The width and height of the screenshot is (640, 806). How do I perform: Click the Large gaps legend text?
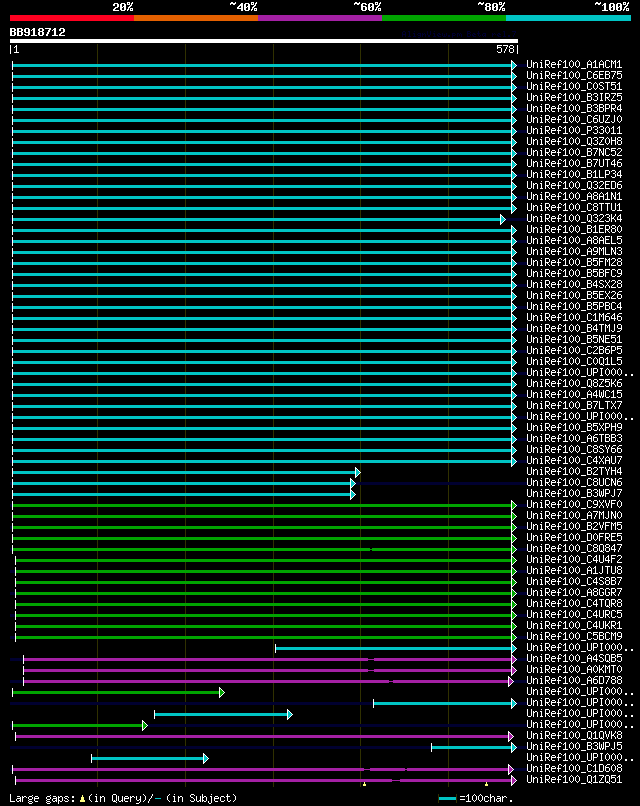(x=123, y=798)
